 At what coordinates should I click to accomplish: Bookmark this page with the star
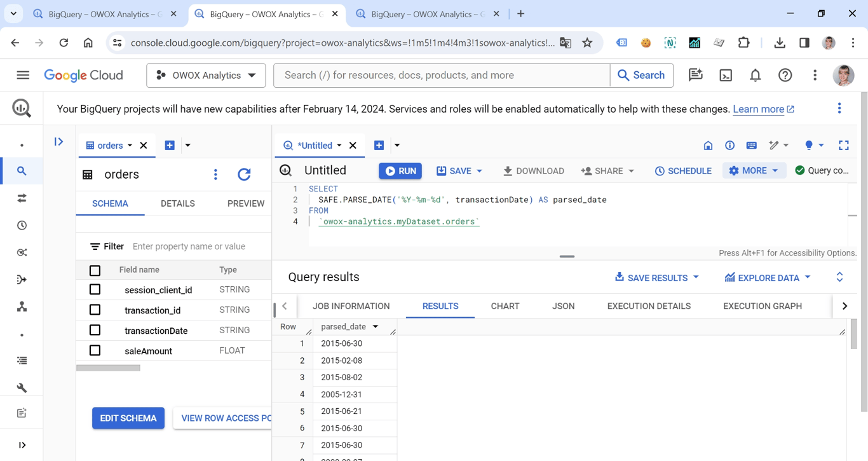click(587, 43)
